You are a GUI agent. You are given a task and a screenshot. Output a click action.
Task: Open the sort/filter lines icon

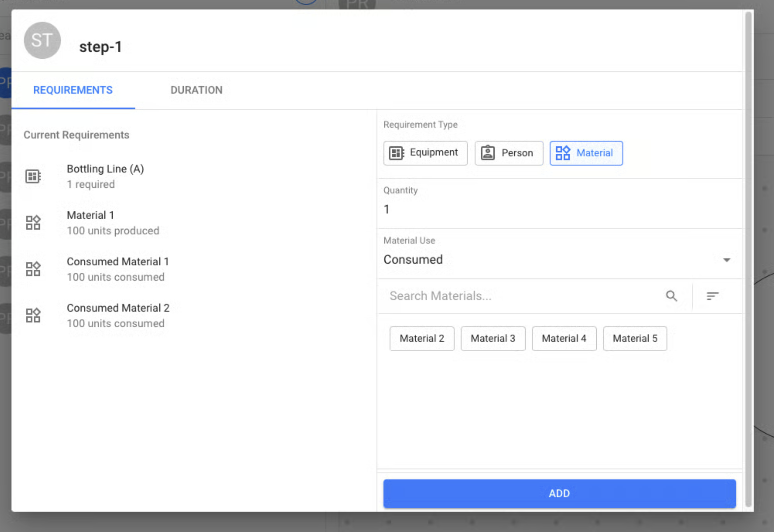(x=712, y=296)
